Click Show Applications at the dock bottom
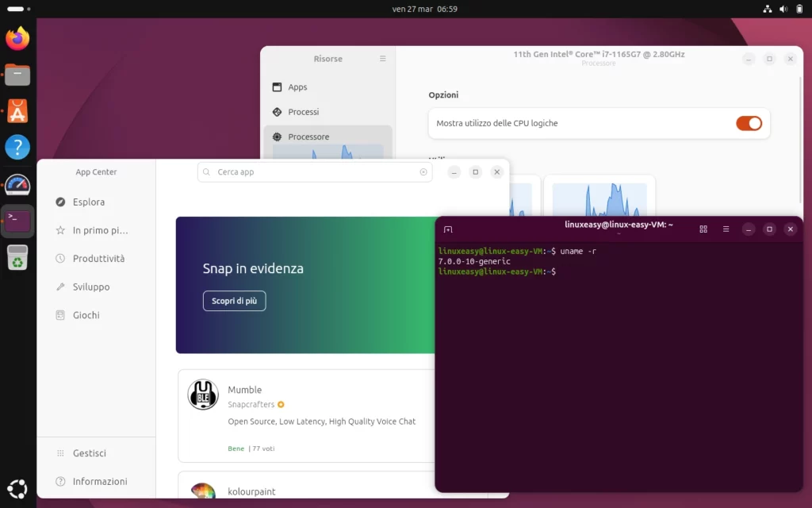The image size is (812, 508). point(17,488)
